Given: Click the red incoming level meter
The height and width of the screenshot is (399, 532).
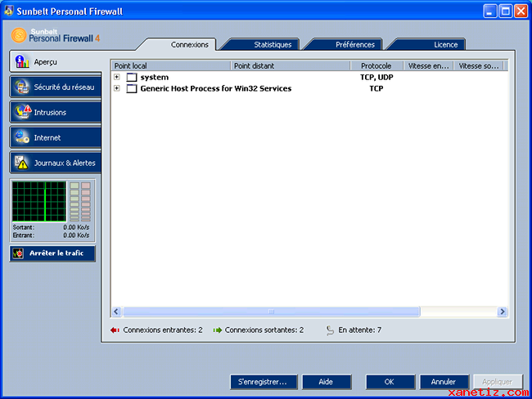Looking at the screenshot, I should pos(86,202).
